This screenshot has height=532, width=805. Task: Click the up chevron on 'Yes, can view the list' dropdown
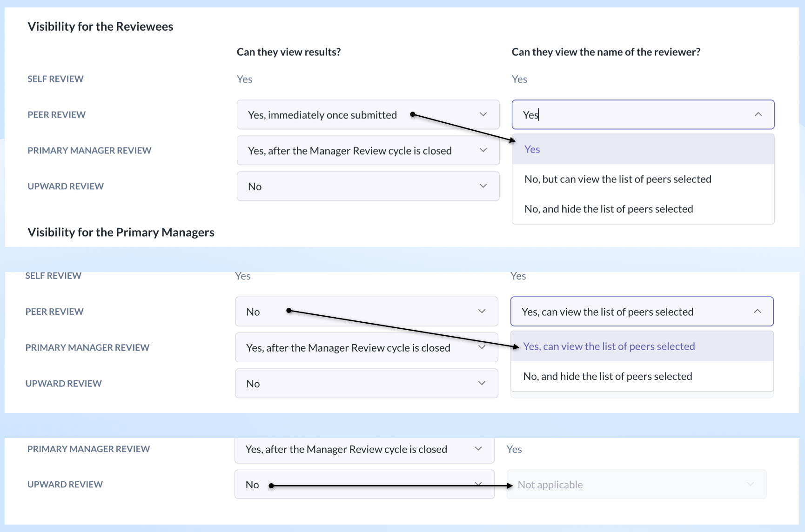pos(757,312)
